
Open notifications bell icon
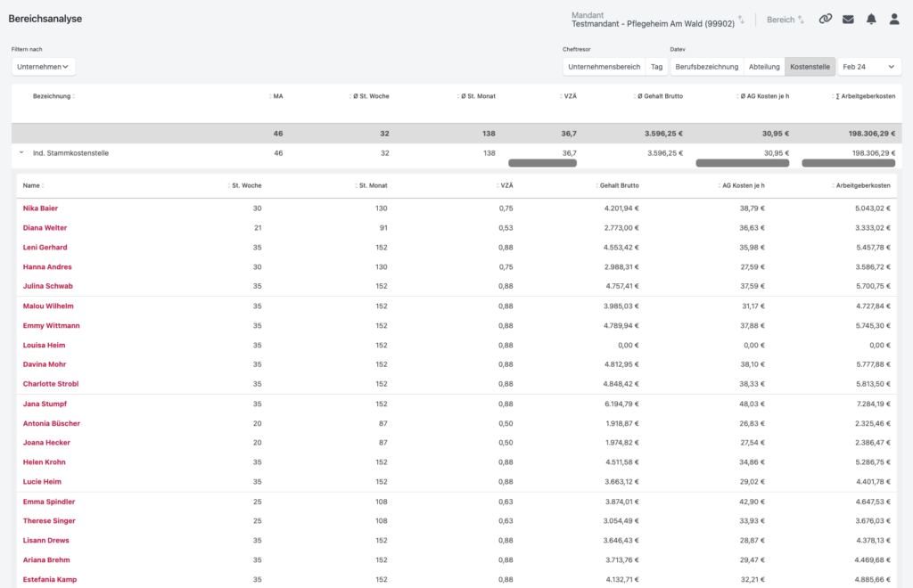871,20
